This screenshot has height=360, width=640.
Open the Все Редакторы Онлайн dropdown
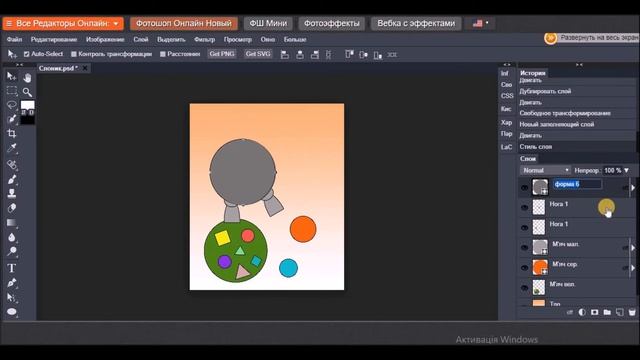click(x=62, y=23)
